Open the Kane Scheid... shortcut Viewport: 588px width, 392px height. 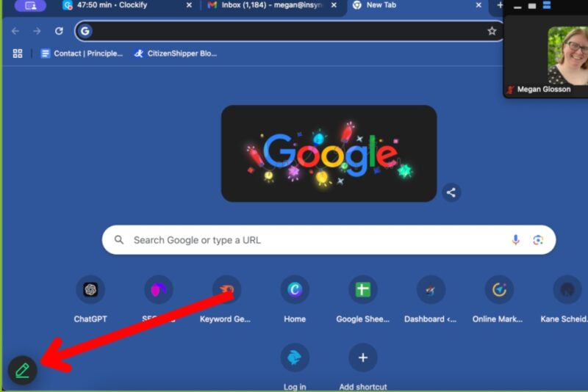[564, 300]
